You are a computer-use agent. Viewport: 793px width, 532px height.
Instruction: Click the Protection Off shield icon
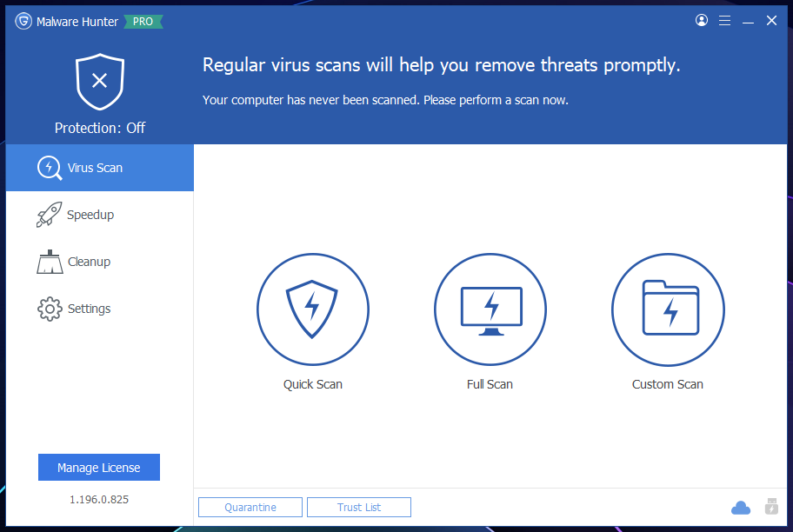[100, 82]
